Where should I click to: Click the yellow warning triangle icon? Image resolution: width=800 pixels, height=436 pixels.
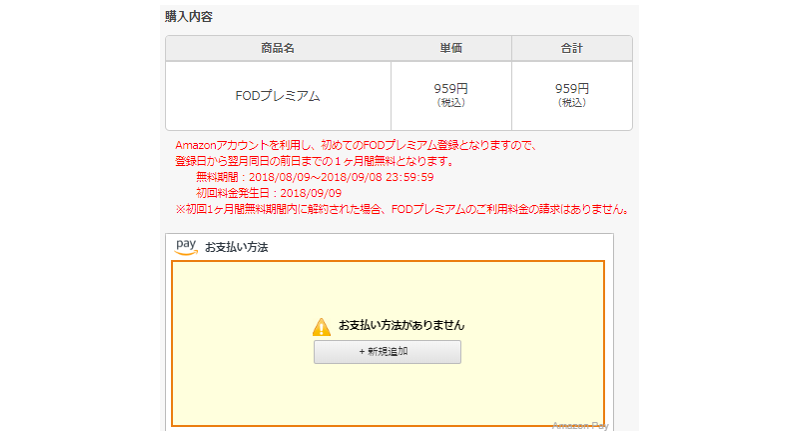[321, 327]
